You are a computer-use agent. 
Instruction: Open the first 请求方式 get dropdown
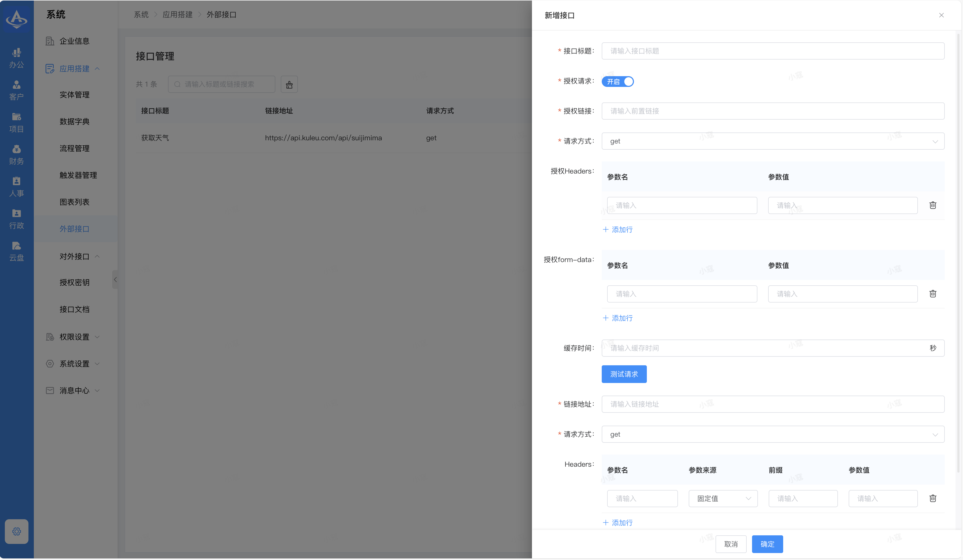[773, 141]
